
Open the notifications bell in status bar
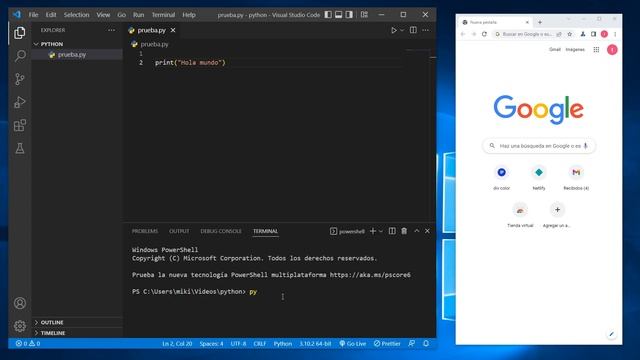(x=426, y=344)
